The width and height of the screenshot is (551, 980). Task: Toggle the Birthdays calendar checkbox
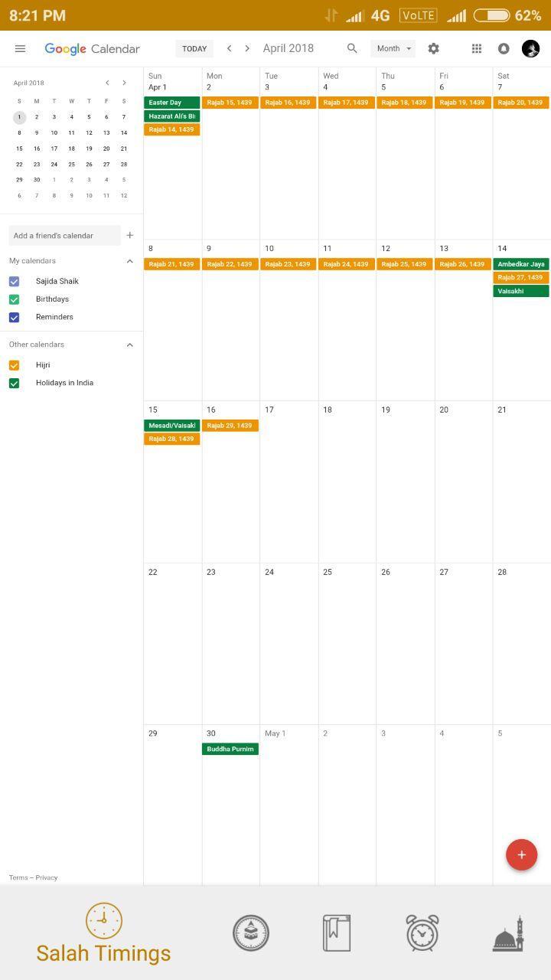click(14, 299)
